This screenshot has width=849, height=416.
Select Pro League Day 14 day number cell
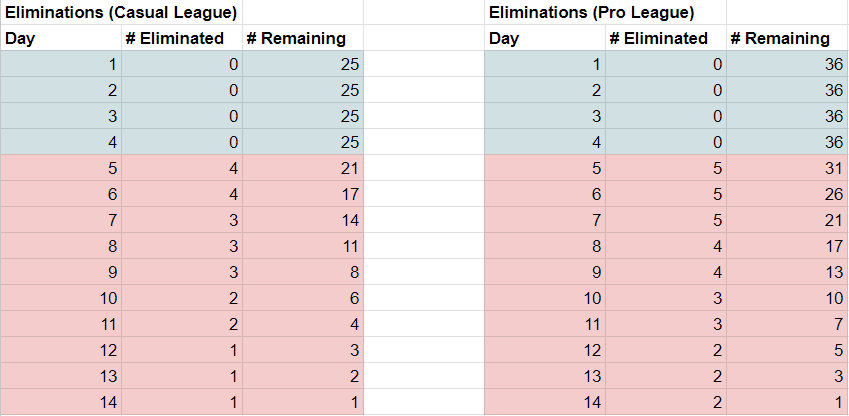(545, 402)
